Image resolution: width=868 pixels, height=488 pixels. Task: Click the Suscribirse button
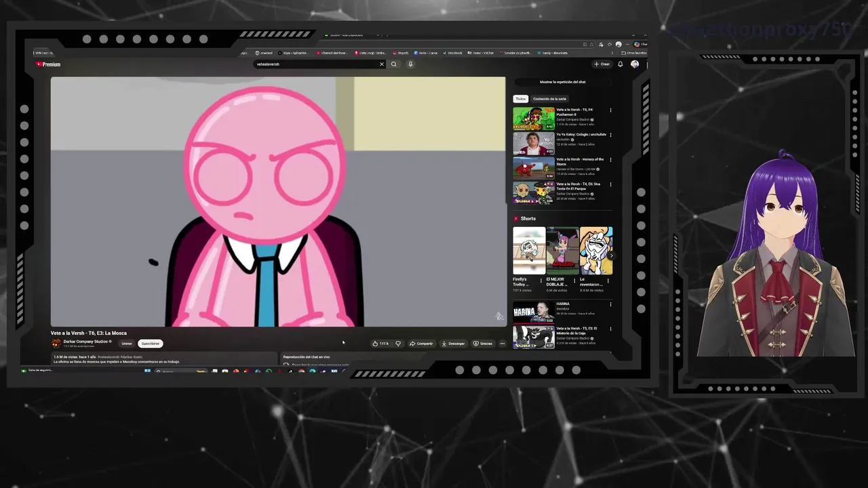pyautogui.click(x=151, y=344)
